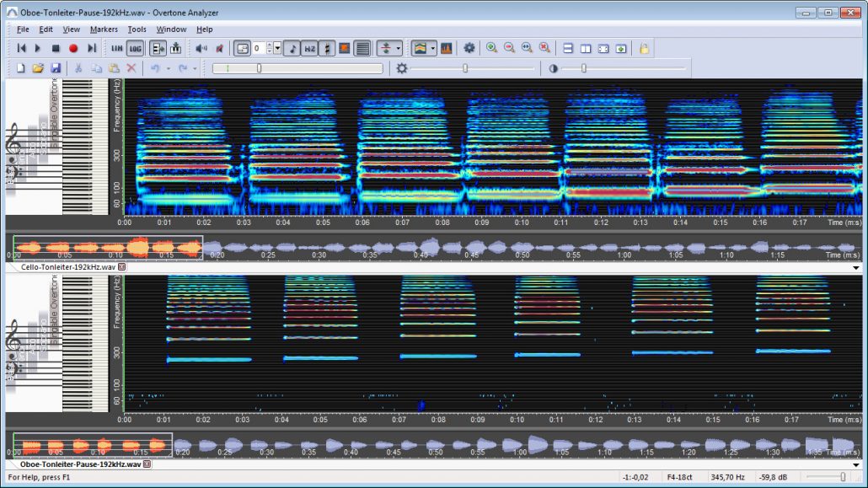This screenshot has width=868, height=488.
Task: Open the redo history dropdown
Action: tap(195, 68)
